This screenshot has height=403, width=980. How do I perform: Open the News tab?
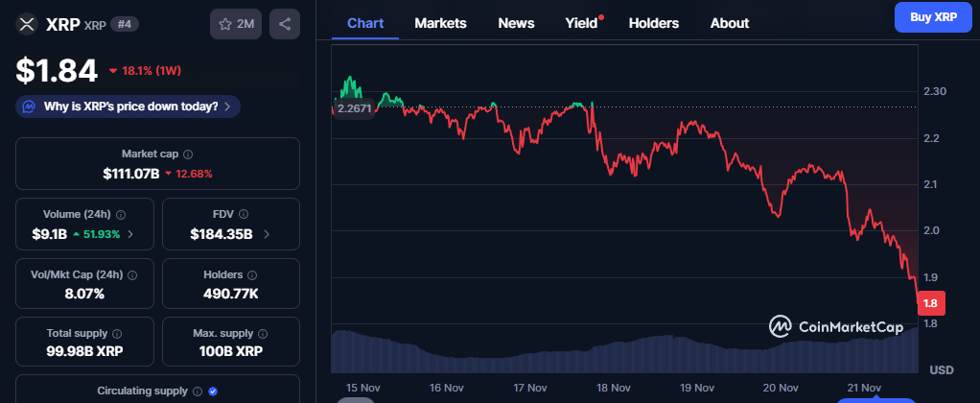point(516,23)
